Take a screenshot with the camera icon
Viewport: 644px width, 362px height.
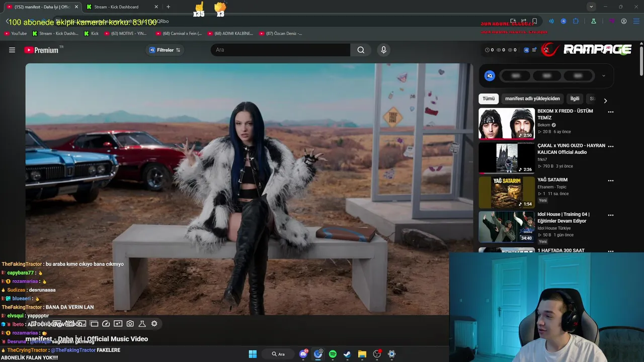coord(130,324)
